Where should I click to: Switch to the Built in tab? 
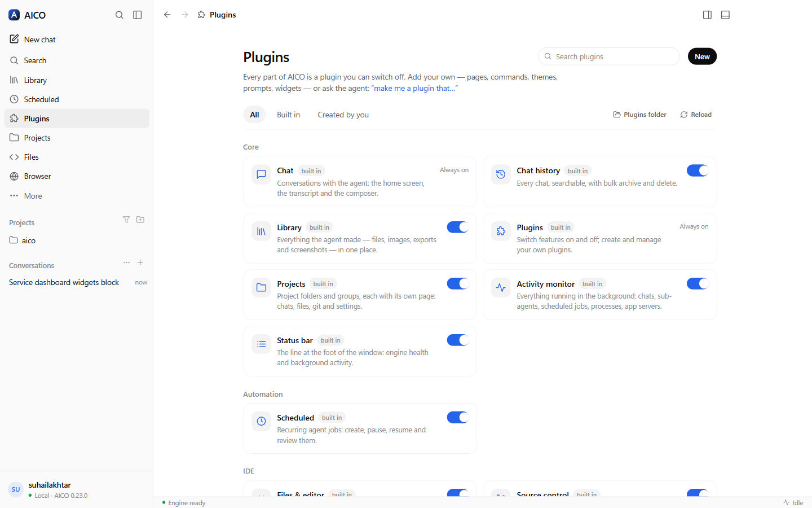288,115
